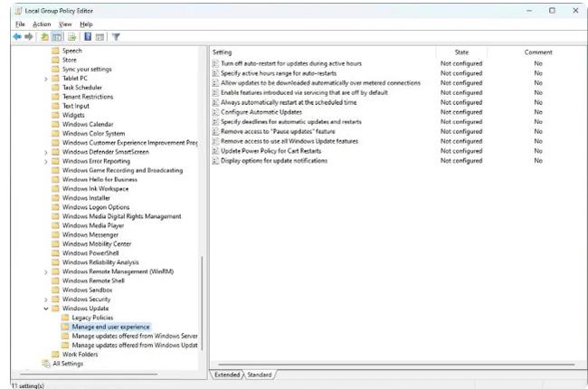This screenshot has width=588, height=389.
Task: Collapse the Windows Update tree node
Action: (x=45, y=308)
